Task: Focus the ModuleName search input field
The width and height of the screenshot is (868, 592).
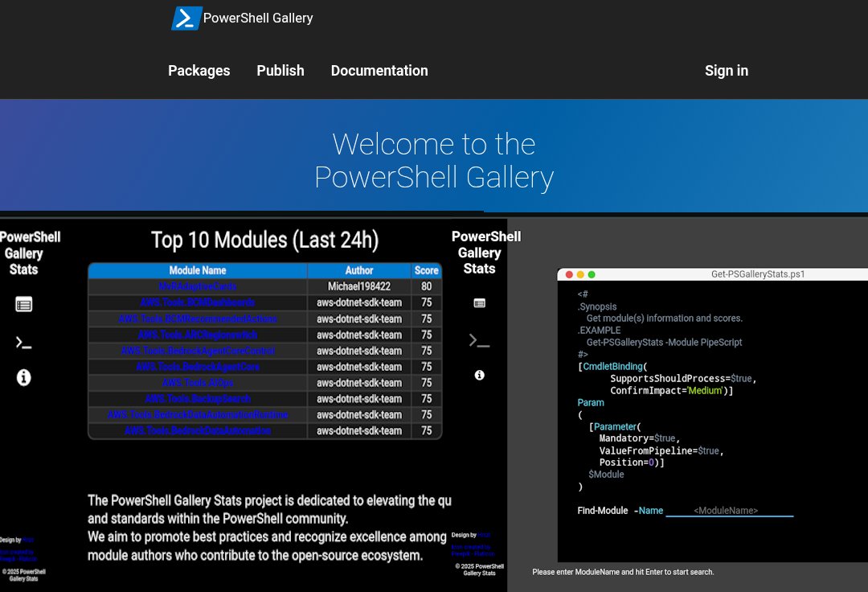Action: [729, 511]
